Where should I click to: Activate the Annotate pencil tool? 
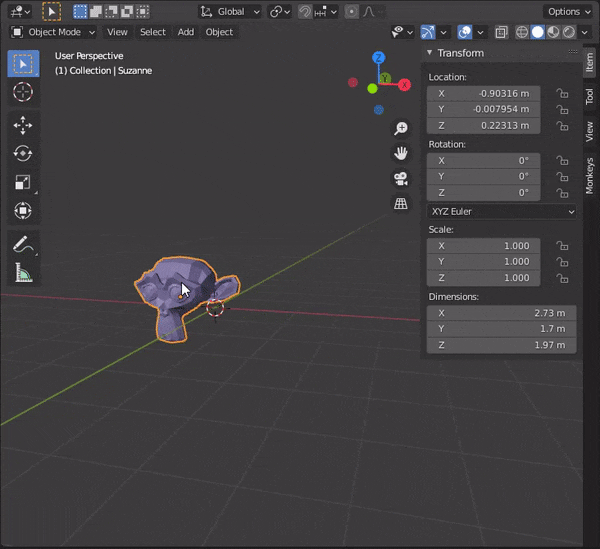pos(23,244)
